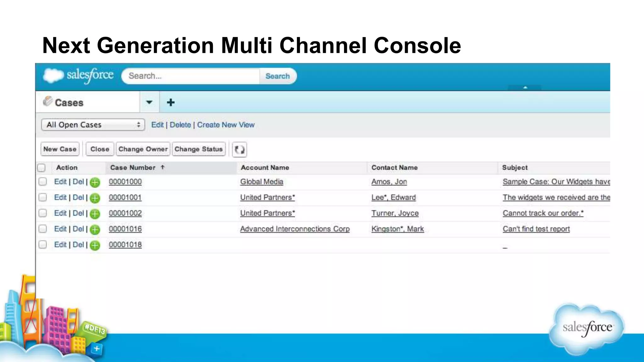Open United Partners account for case 00001002

[268, 213]
